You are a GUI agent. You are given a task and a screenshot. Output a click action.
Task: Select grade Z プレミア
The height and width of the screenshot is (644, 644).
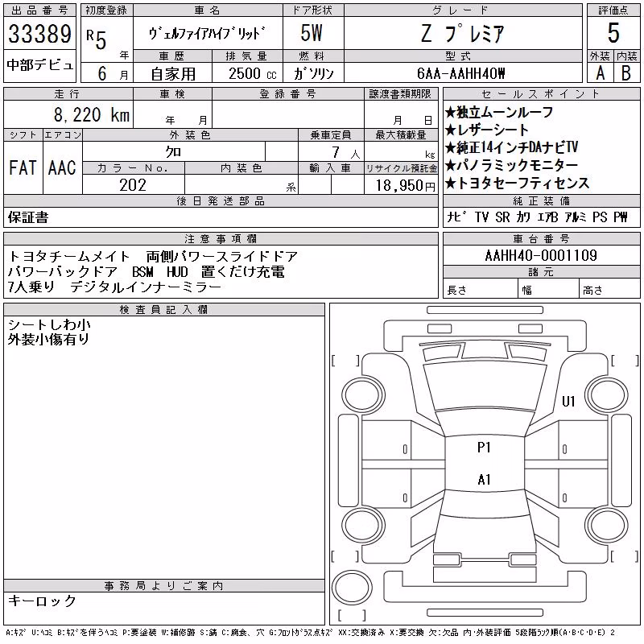click(x=463, y=33)
